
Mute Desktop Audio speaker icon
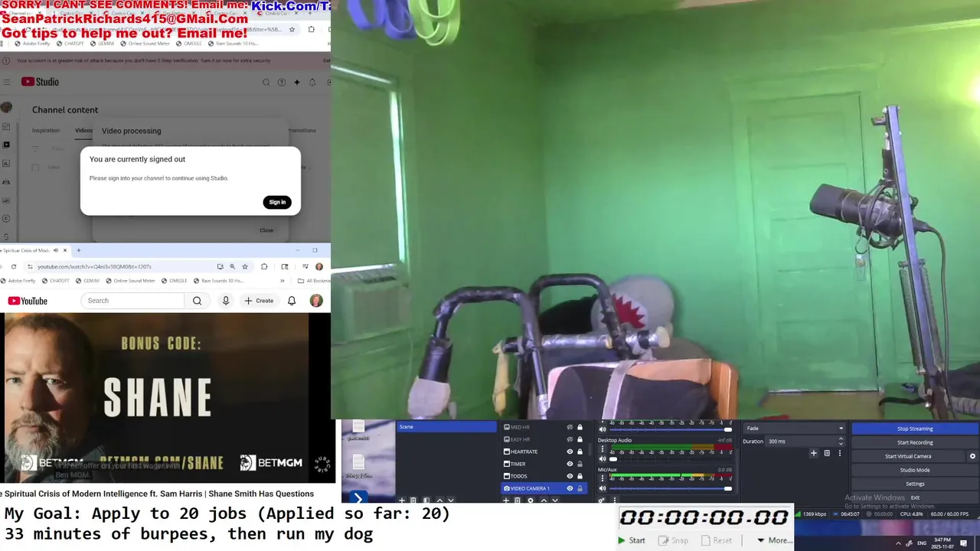pyautogui.click(x=603, y=458)
